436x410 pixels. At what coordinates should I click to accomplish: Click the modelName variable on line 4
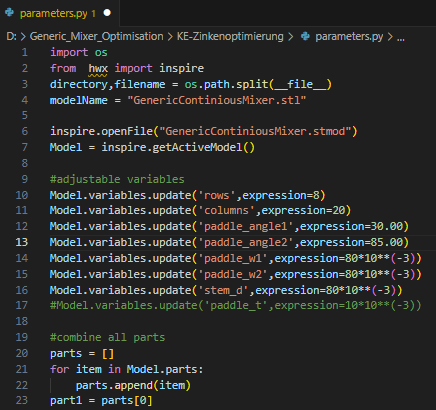(x=79, y=100)
